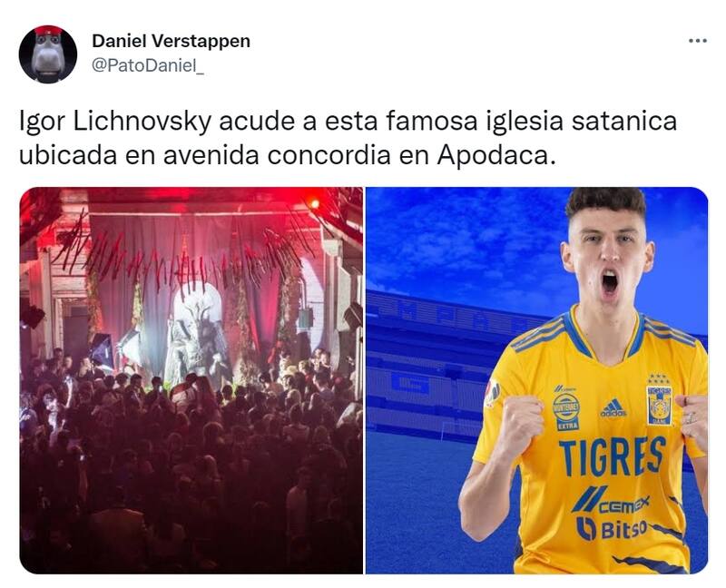Click the word Apodaca in the tweet
726x588 pixels.
coord(491,155)
